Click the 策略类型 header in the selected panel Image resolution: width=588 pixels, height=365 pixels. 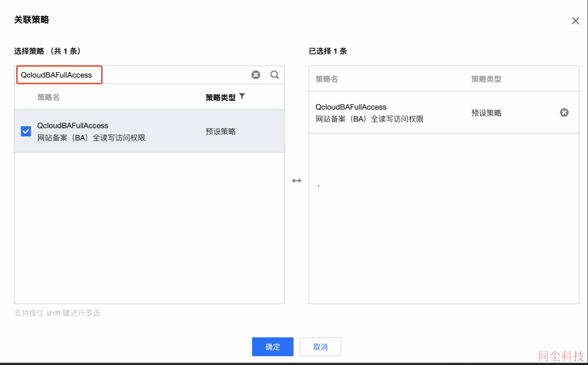486,79
